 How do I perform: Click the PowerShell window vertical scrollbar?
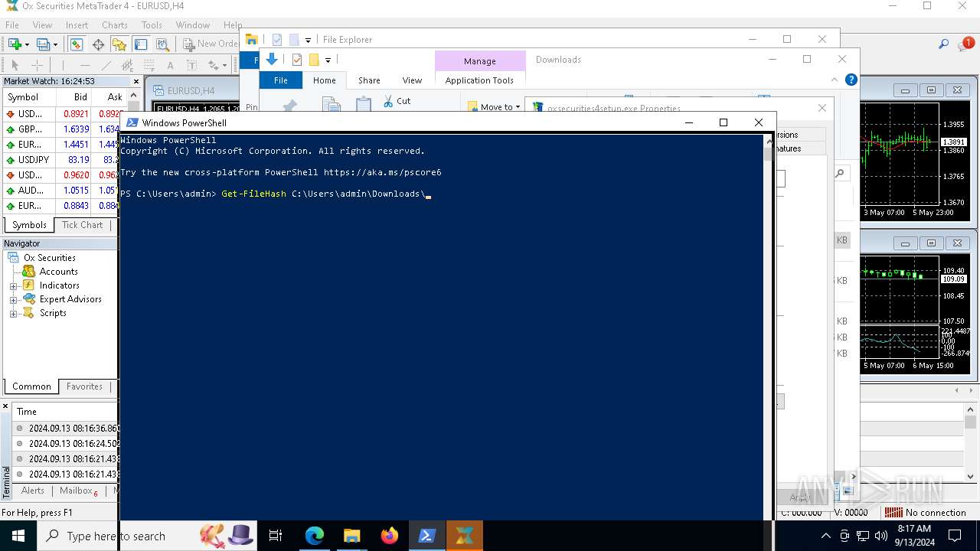pyautogui.click(x=769, y=327)
